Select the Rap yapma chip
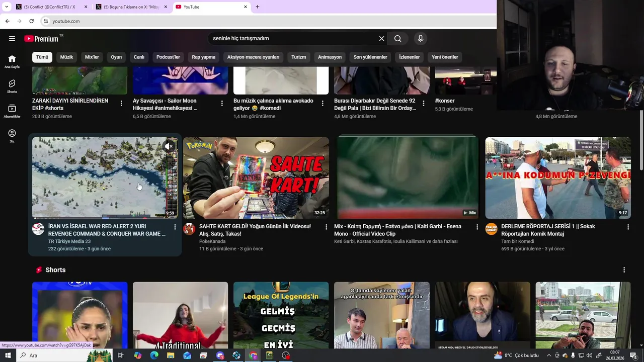 point(204,57)
